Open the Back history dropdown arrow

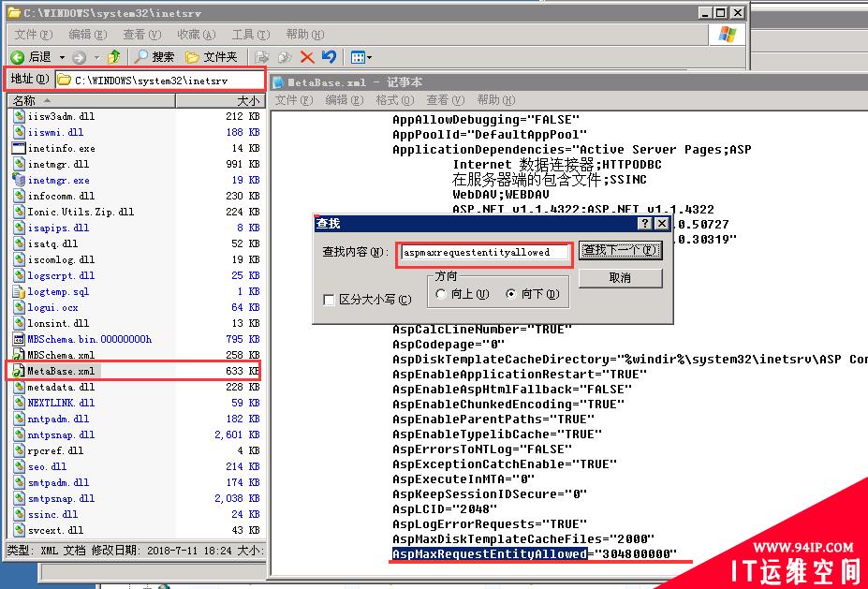tap(62, 57)
